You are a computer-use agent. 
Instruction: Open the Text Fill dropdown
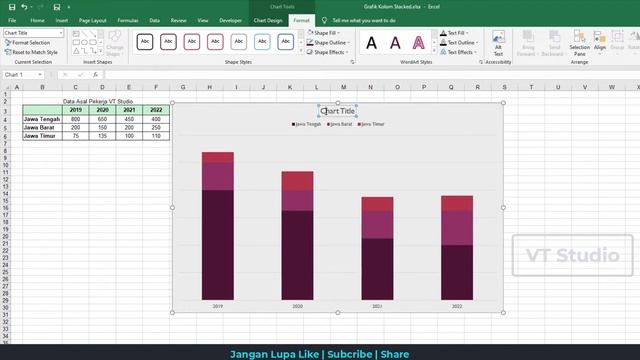(454, 33)
